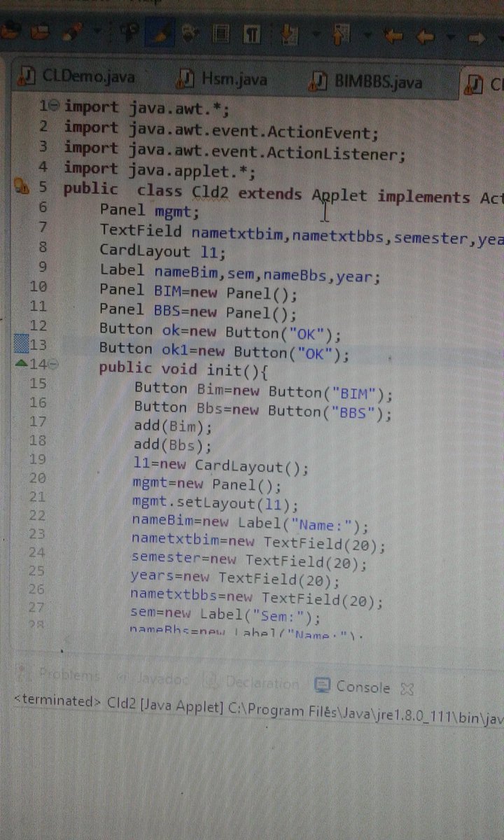This screenshot has height=840, width=504.
Task: Open the Problems view tab
Action: pos(59,675)
